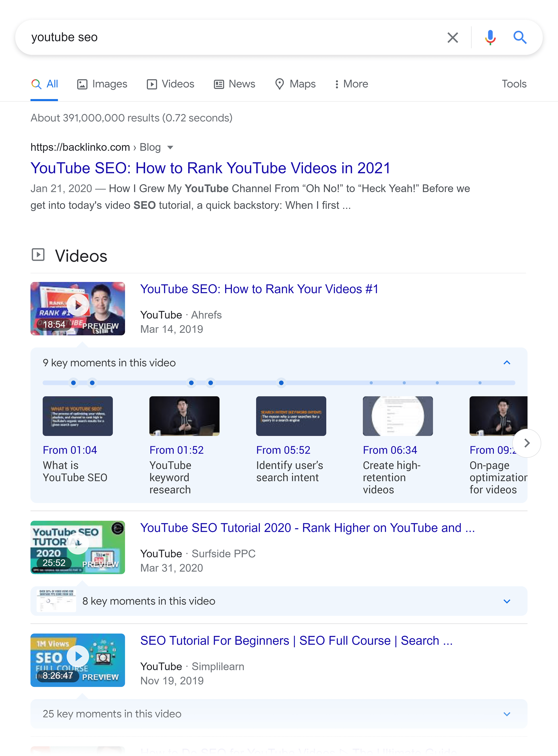
Task: Start voice search with the microphone icon
Action: [x=490, y=37]
